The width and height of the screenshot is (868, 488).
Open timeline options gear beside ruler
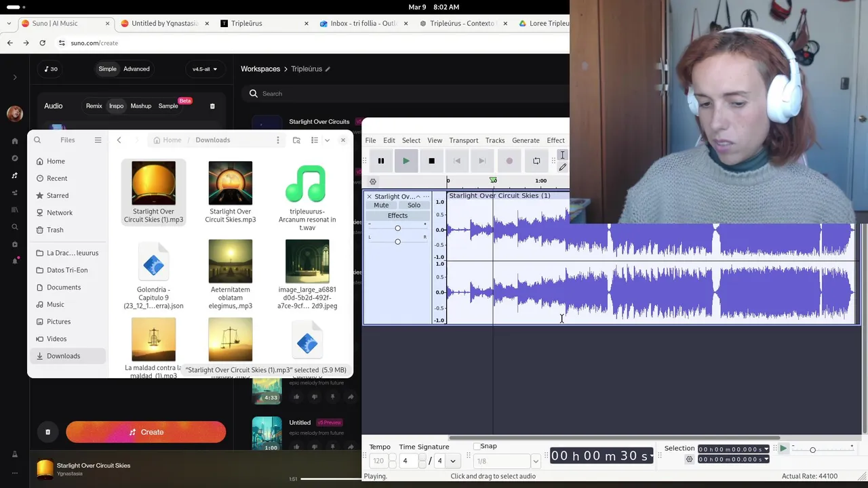coord(372,181)
